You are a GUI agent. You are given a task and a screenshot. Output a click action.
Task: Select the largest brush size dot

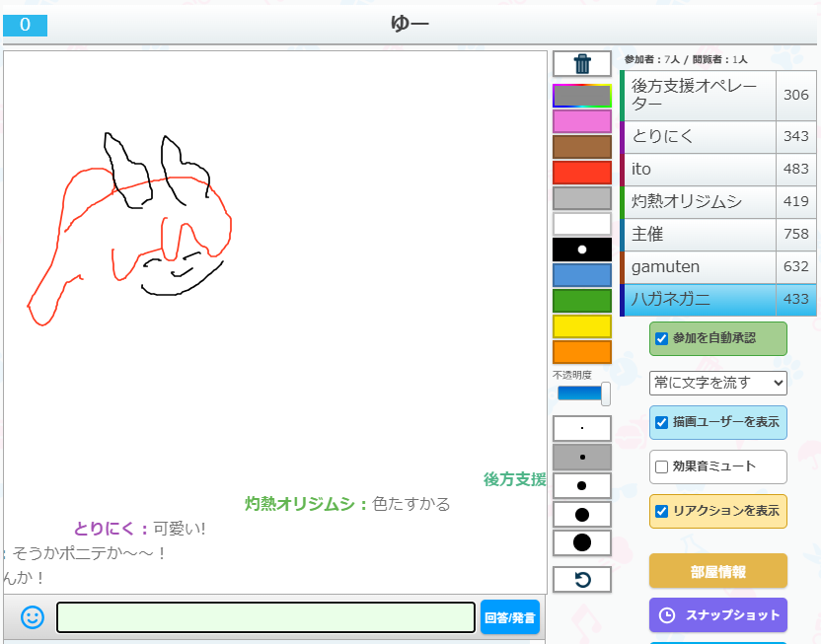582,542
